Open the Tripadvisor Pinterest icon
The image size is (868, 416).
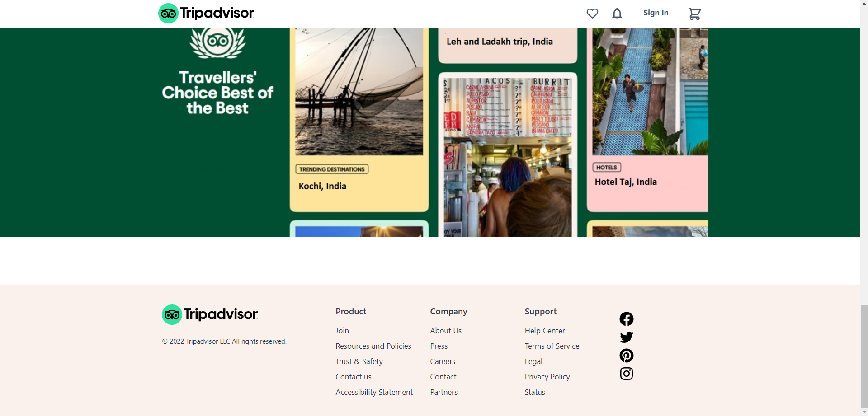(x=627, y=355)
